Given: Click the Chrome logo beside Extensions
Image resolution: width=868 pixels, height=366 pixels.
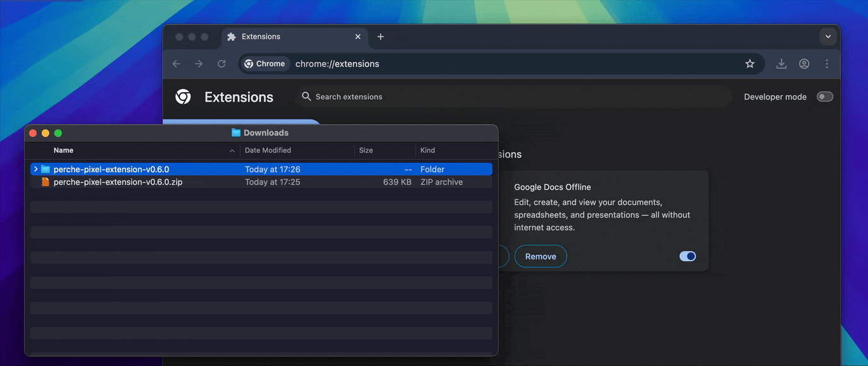Looking at the screenshot, I should 183,97.
